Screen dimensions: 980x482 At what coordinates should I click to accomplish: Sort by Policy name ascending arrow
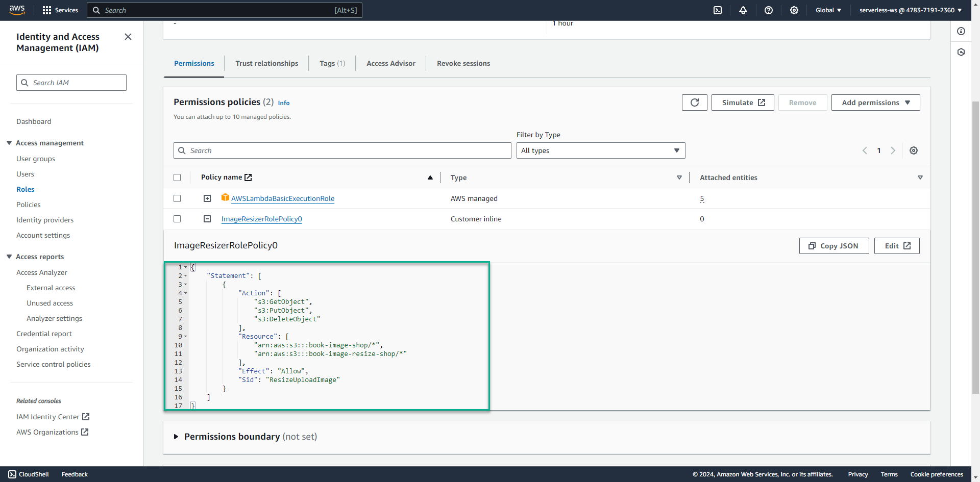[x=430, y=177]
